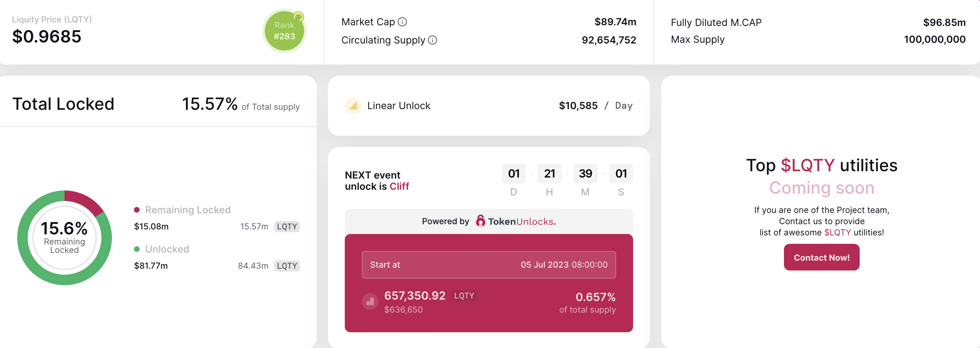Click the countdown minutes box showing 39
Image resolution: width=980 pixels, height=348 pixels.
[585, 174]
